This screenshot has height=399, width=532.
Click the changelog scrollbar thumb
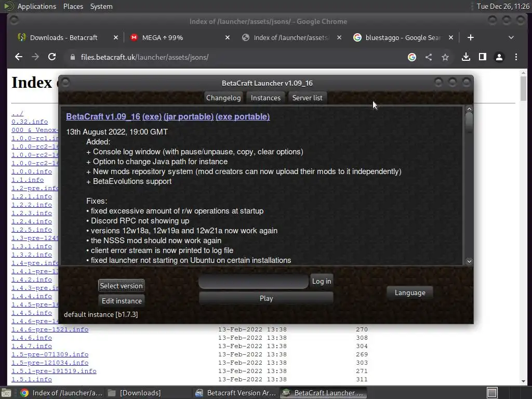(469, 123)
